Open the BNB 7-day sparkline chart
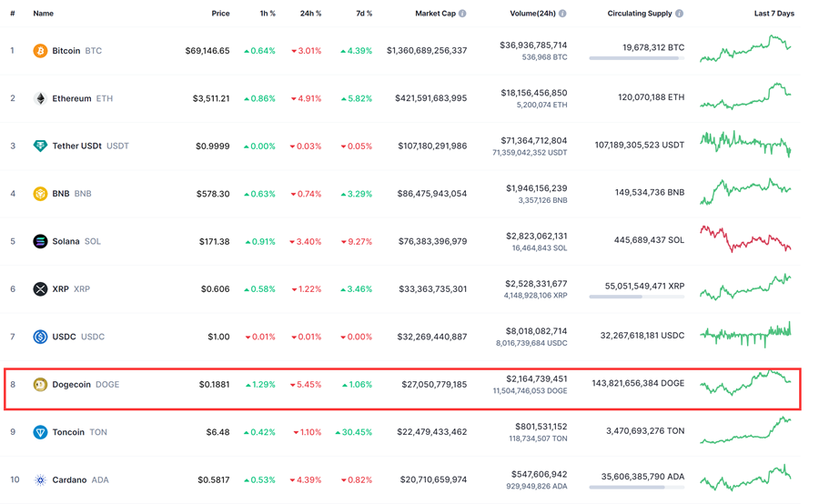Viewport: 819px width, 504px height. [745, 191]
